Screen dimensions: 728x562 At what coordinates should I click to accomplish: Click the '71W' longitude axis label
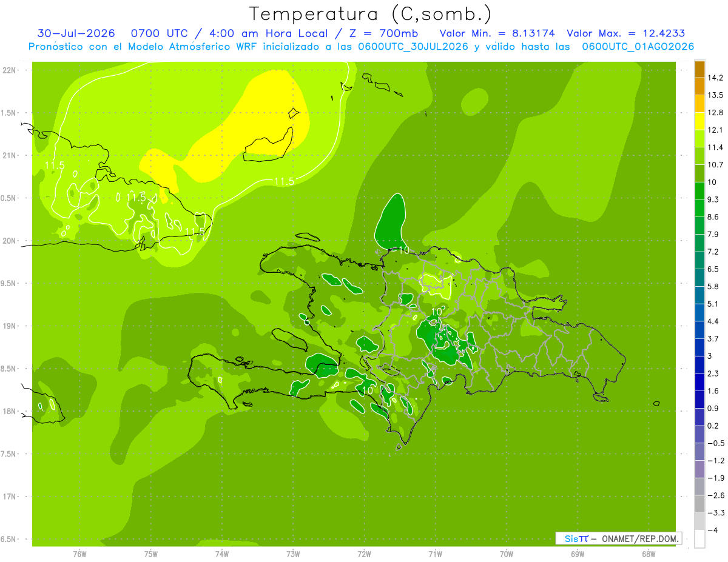coord(435,554)
